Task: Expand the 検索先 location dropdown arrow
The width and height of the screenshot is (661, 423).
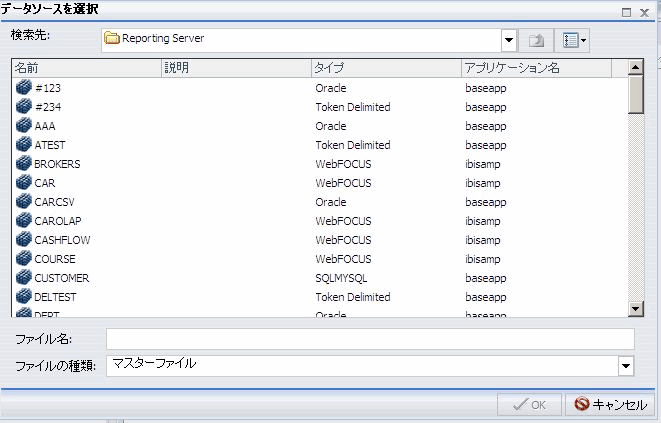Action: click(x=509, y=40)
